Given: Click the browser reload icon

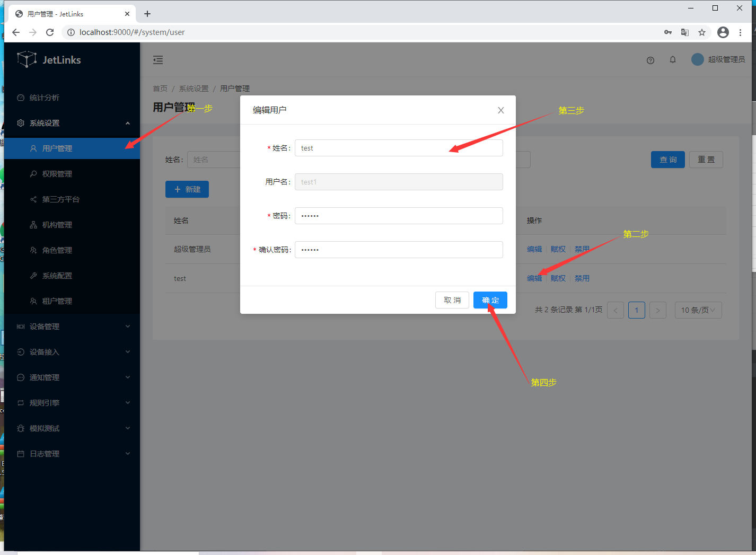Looking at the screenshot, I should pyautogui.click(x=50, y=32).
